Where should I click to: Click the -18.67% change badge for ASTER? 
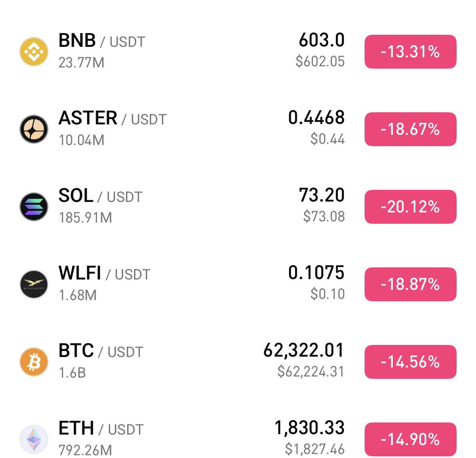(x=410, y=129)
